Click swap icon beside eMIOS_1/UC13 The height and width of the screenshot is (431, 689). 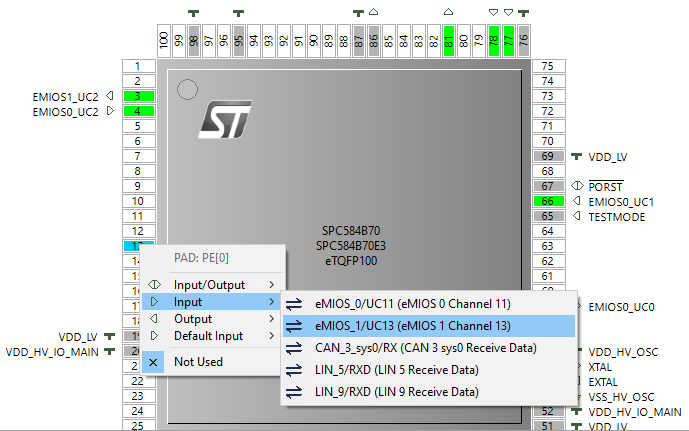coord(294,326)
